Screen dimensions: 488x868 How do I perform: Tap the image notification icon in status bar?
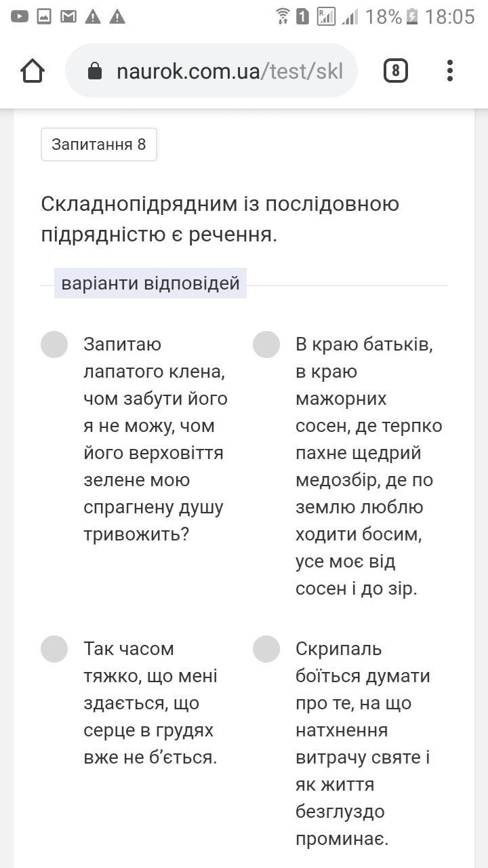coord(44,16)
